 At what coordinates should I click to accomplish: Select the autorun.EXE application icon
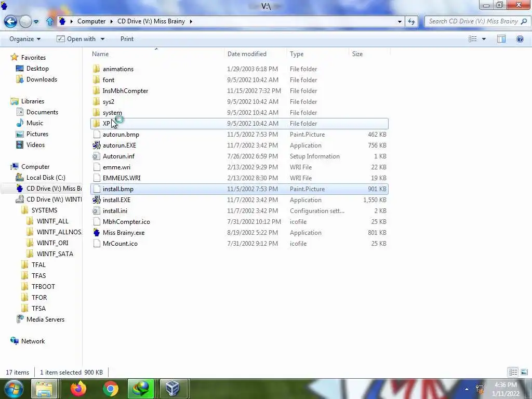(97, 145)
